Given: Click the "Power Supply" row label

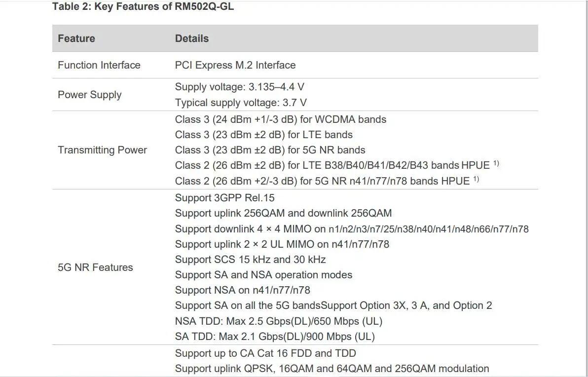Looking at the screenshot, I should [x=89, y=95].
